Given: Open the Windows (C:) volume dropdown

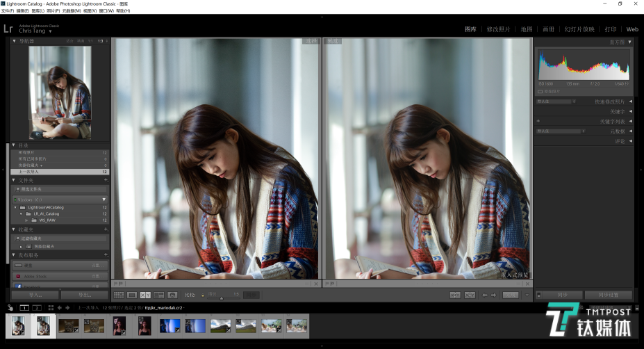Looking at the screenshot, I should [103, 200].
